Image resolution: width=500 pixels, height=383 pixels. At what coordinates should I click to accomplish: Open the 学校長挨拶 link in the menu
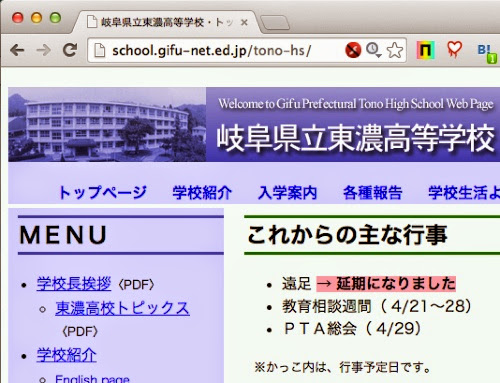pos(74,284)
